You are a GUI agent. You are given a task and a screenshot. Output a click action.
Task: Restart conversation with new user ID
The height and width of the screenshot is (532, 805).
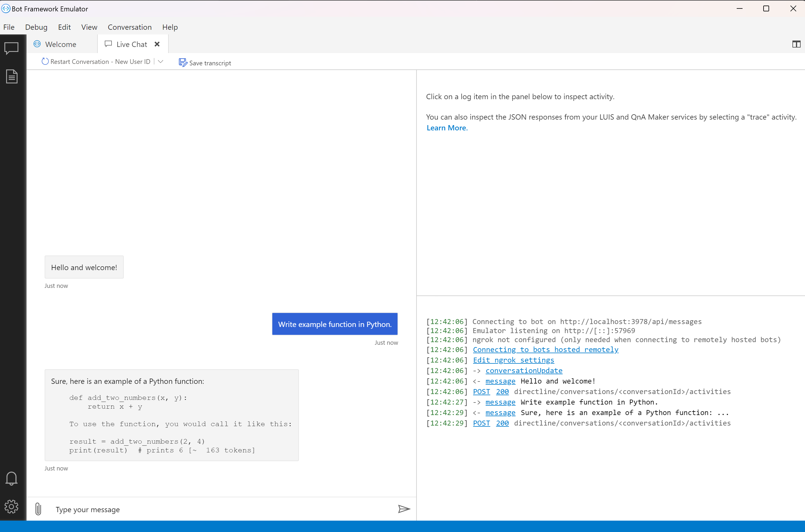[x=96, y=62]
